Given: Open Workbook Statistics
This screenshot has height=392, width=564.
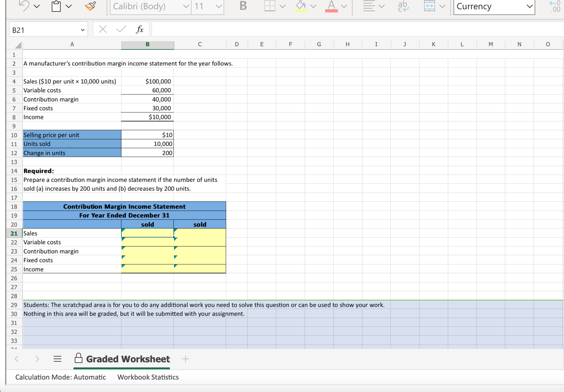Looking at the screenshot, I should tap(148, 377).
